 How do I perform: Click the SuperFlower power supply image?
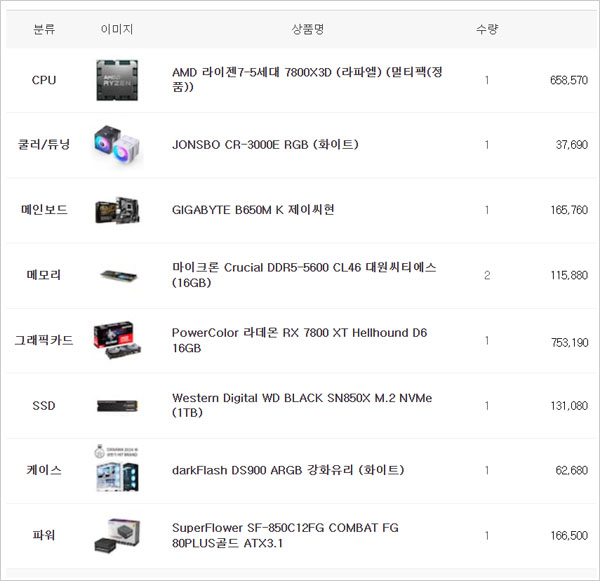[117, 535]
